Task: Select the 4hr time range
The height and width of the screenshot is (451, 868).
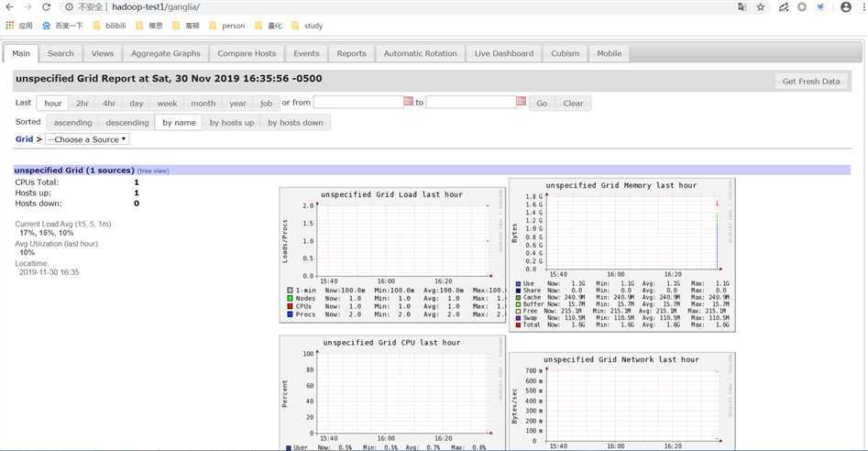Action: pos(109,103)
